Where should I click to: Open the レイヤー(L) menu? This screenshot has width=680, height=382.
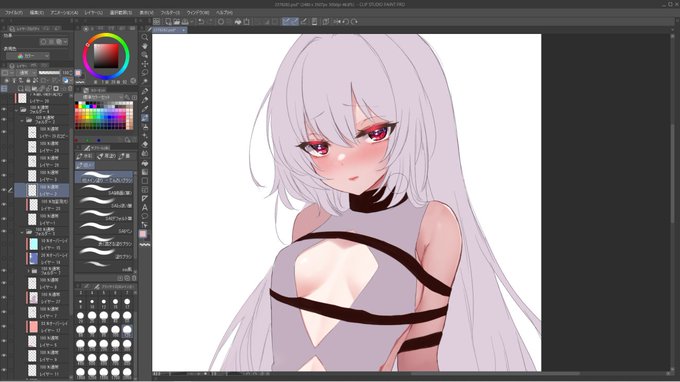point(94,13)
